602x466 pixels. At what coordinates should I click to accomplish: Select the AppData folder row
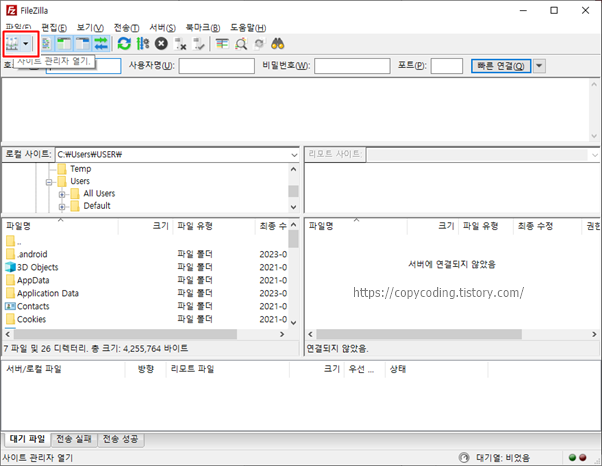click(x=146, y=281)
